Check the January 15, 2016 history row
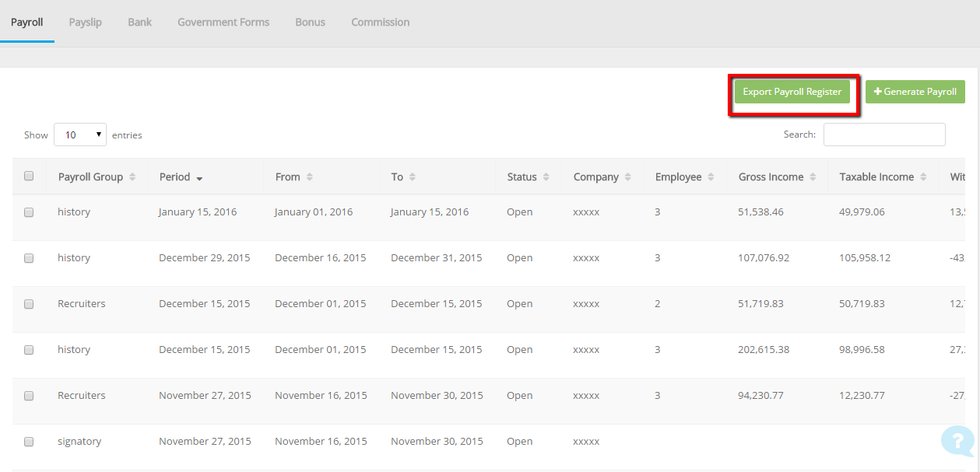Image resolution: width=980 pixels, height=472 pixels. point(29,212)
